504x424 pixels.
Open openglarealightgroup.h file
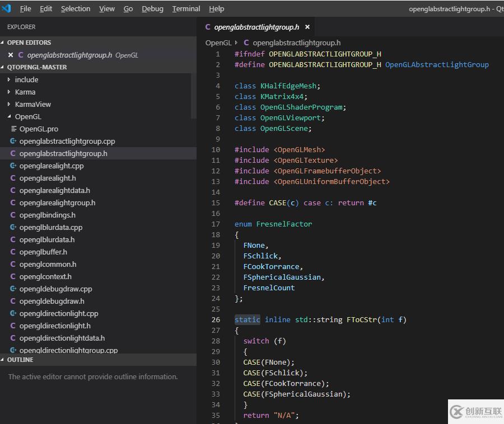pyautogui.click(x=57, y=202)
